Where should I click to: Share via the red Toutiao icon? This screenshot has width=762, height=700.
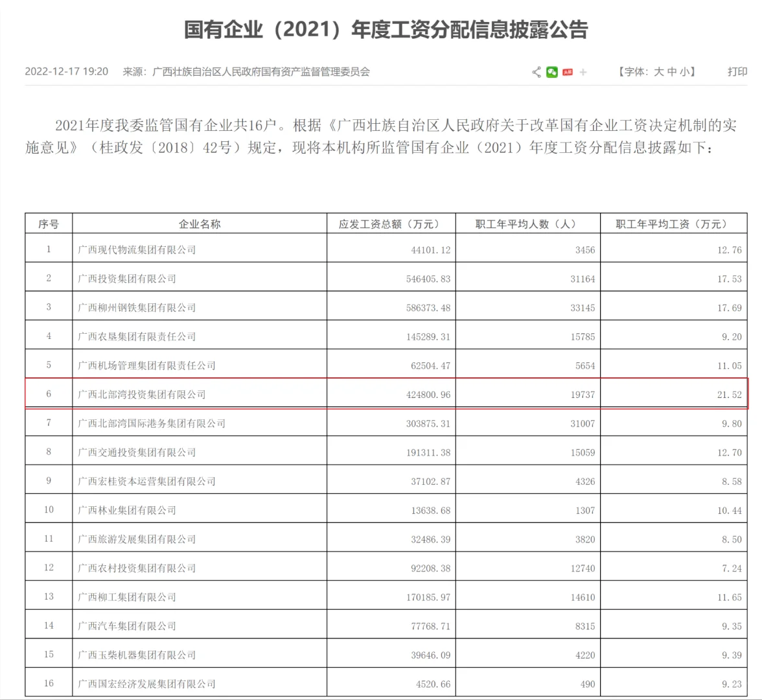[568, 73]
